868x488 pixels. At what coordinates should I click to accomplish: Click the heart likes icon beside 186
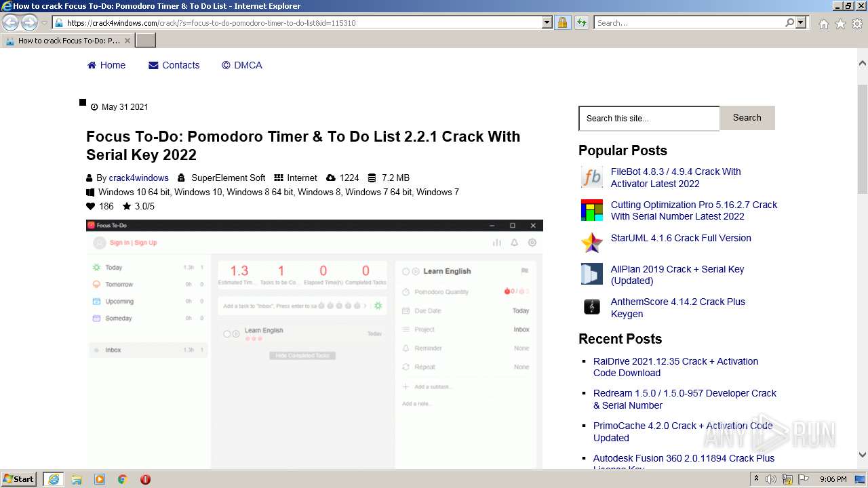tap(90, 206)
